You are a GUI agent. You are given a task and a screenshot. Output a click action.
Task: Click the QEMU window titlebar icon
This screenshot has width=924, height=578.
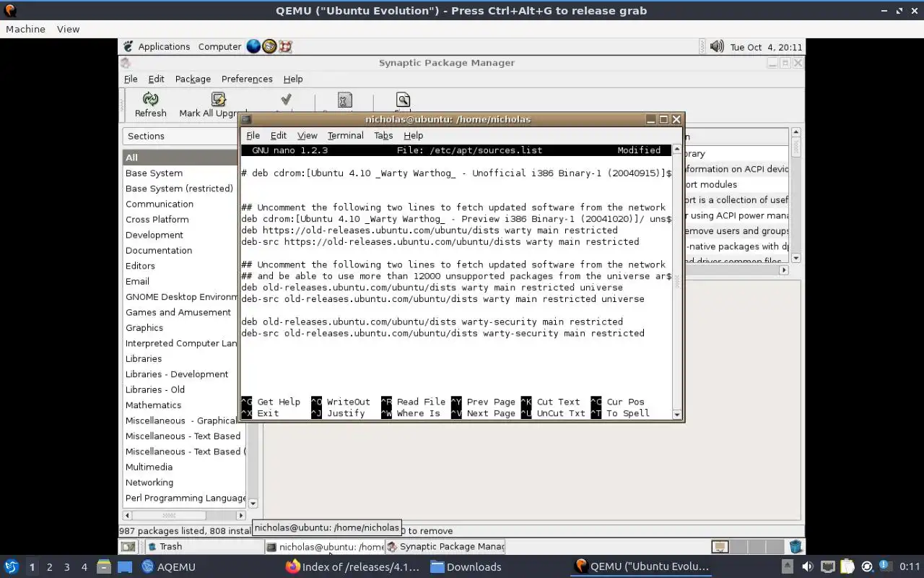(x=10, y=10)
